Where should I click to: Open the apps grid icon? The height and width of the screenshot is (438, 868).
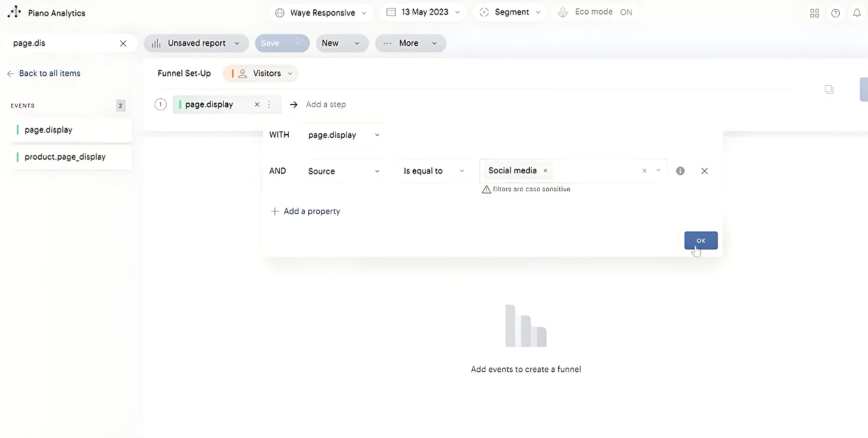point(814,13)
